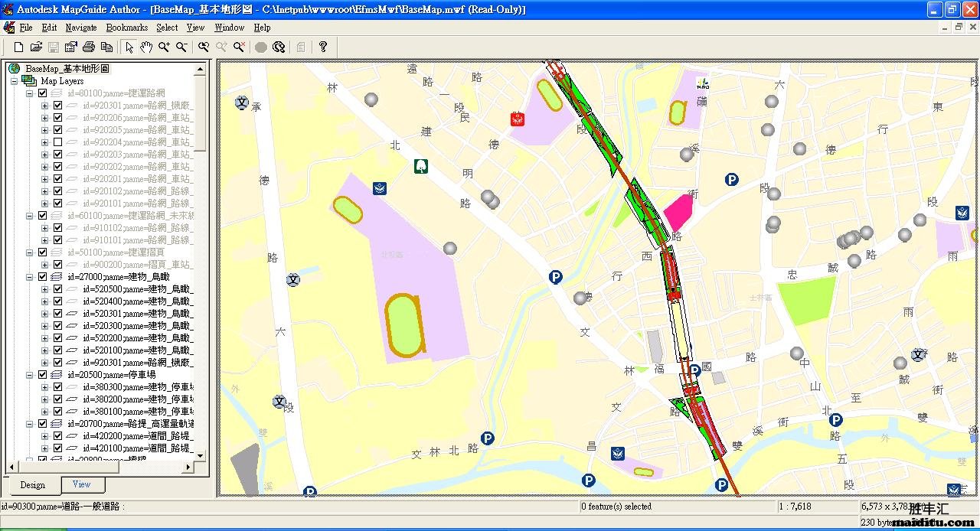Image resolution: width=980 pixels, height=531 pixels.
Task: Collapse the id=27000 layer group
Action: pos(30,277)
